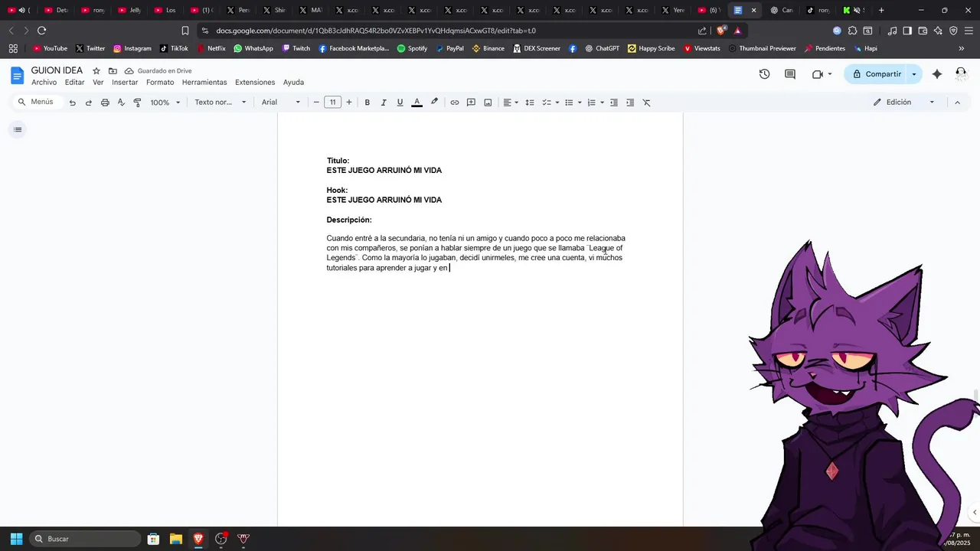This screenshot has width=980, height=551.
Task: Increase the paragraph indent
Action: click(x=630, y=103)
